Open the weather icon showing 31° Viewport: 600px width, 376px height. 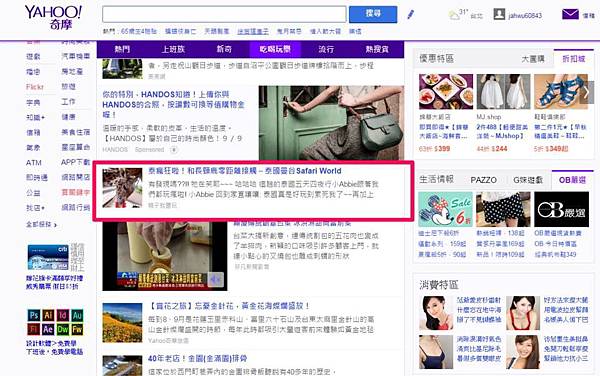coord(454,15)
